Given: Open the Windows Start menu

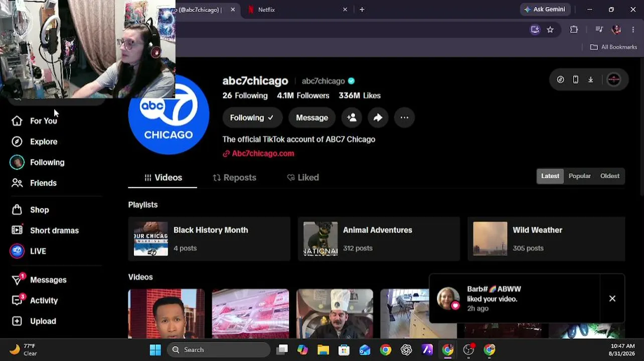Looking at the screenshot, I should (155, 350).
